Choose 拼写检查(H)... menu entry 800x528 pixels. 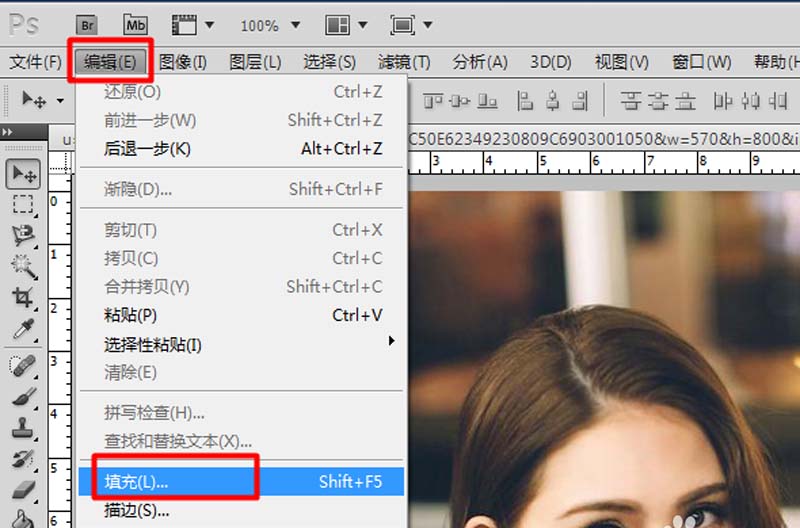tap(242, 413)
